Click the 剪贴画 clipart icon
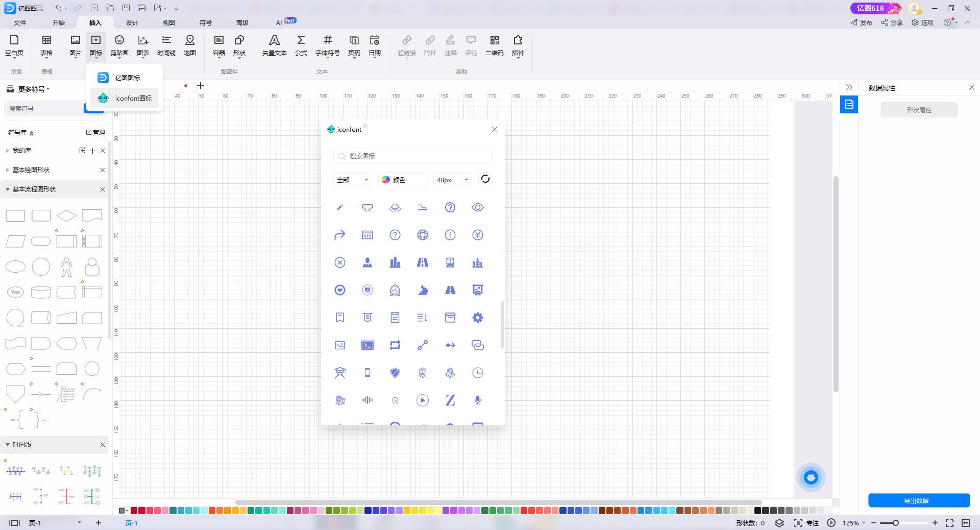980x530 pixels. [x=119, y=46]
